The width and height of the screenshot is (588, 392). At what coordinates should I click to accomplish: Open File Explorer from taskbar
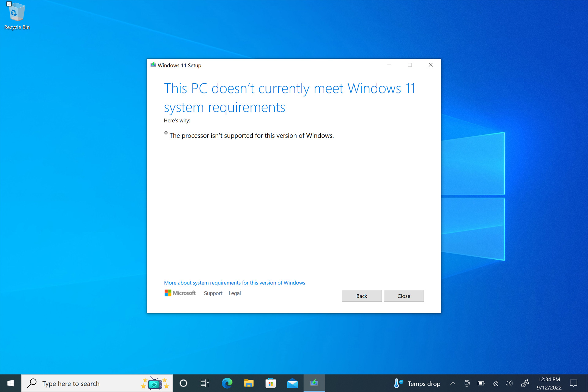[x=249, y=383]
